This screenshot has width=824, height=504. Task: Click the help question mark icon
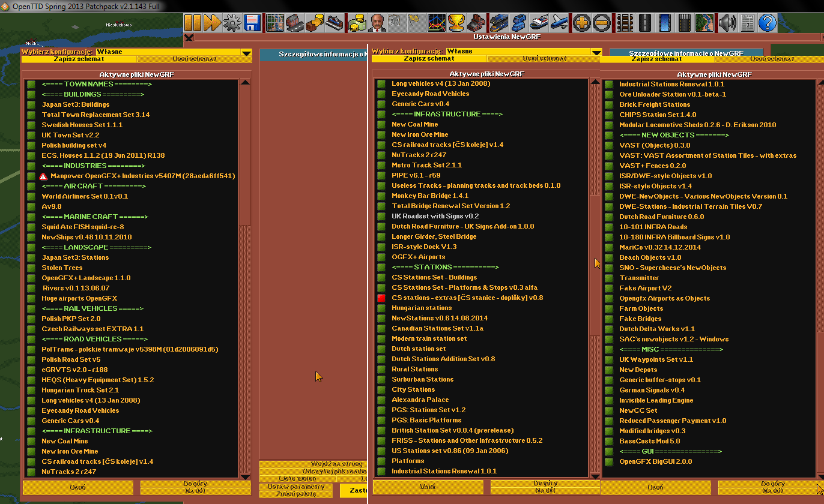(x=767, y=23)
